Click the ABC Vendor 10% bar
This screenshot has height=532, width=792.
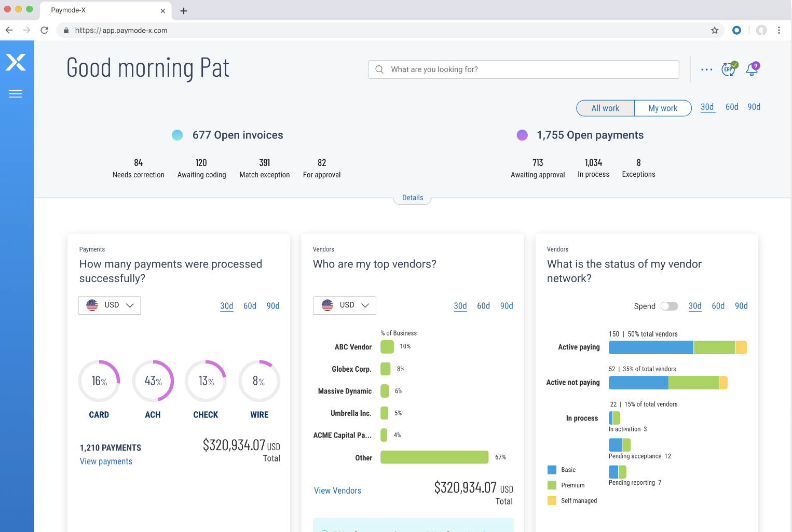click(x=387, y=347)
